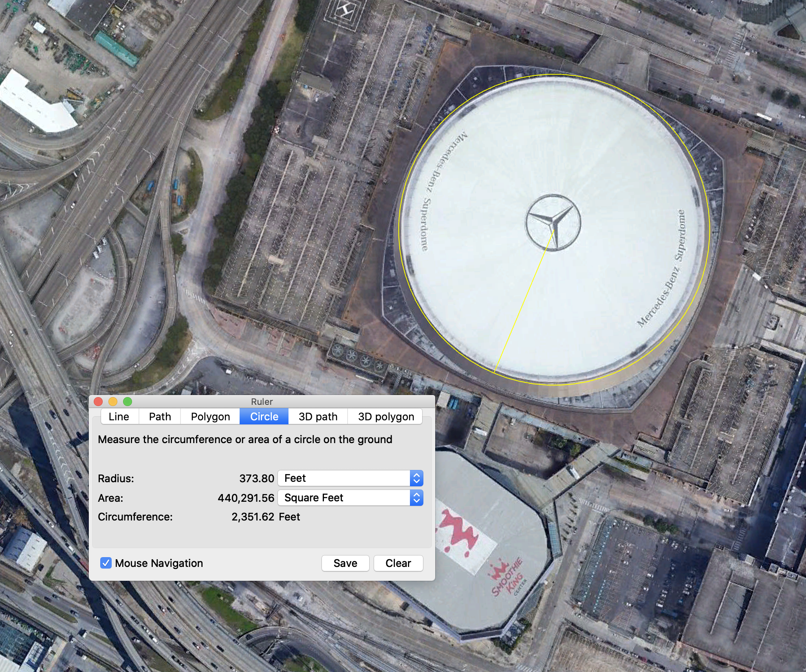Click the Ruler window title bar
Screen dimensions: 806x672
pyautogui.click(x=262, y=402)
